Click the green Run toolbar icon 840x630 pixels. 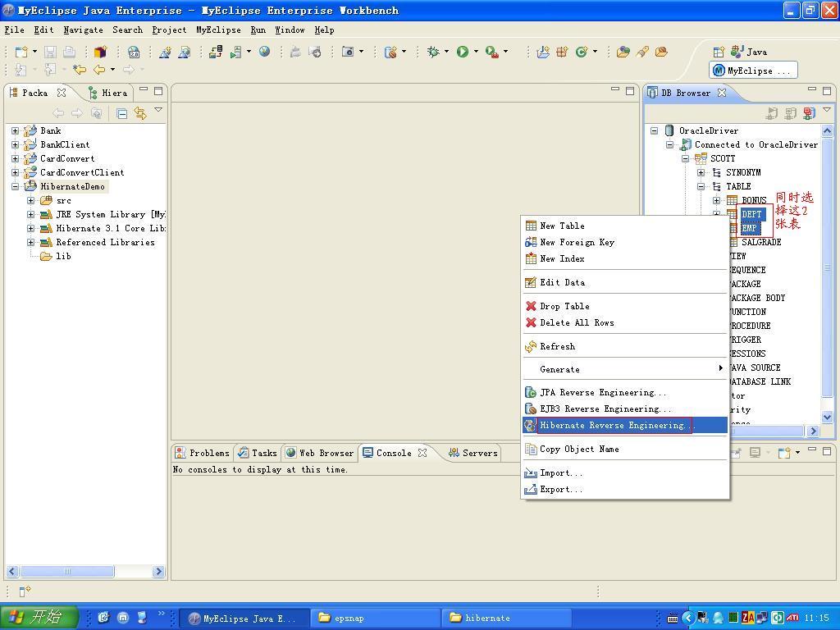coord(463,52)
